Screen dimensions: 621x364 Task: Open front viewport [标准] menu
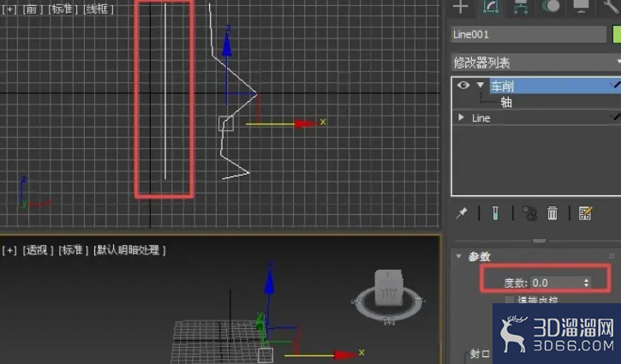pos(63,9)
